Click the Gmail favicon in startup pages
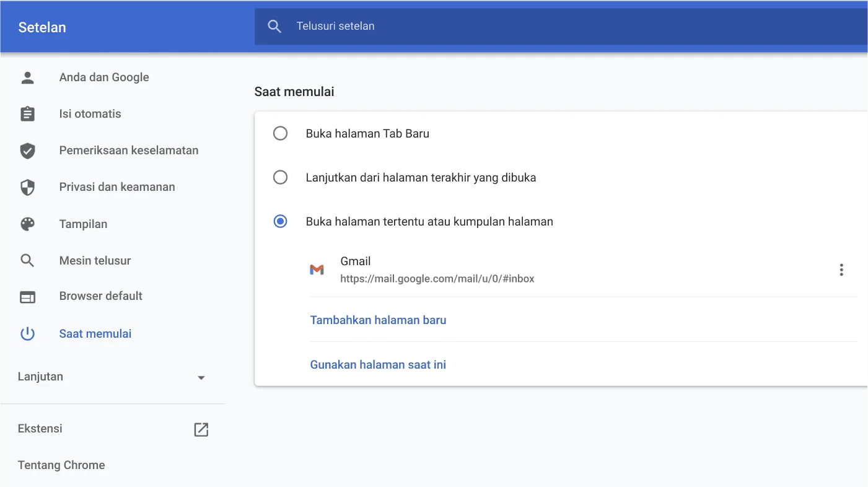 (x=317, y=269)
